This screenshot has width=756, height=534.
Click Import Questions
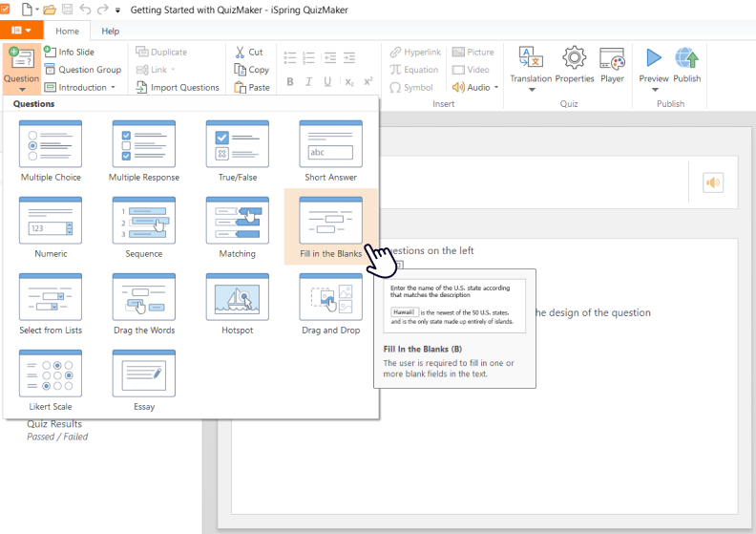click(x=178, y=87)
